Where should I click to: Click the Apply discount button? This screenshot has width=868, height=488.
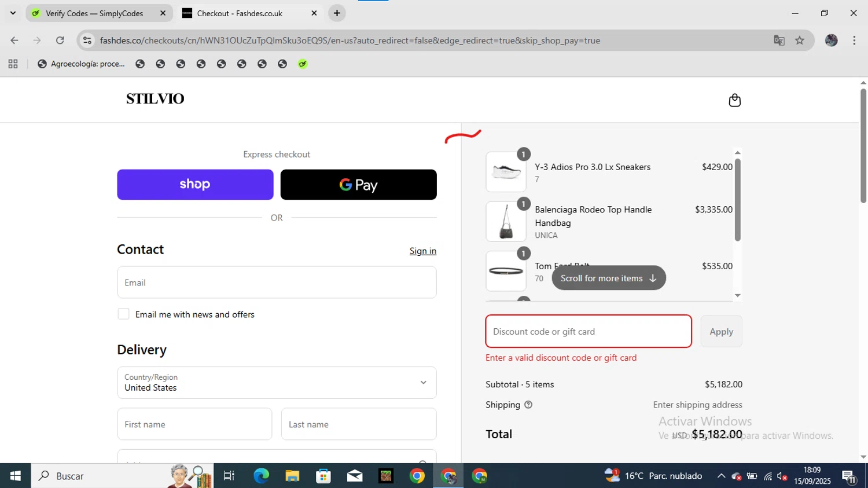pos(721,331)
